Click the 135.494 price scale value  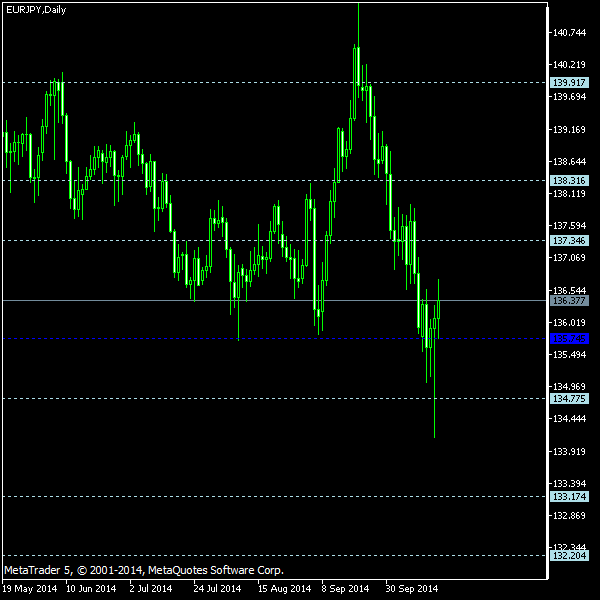tap(569, 355)
